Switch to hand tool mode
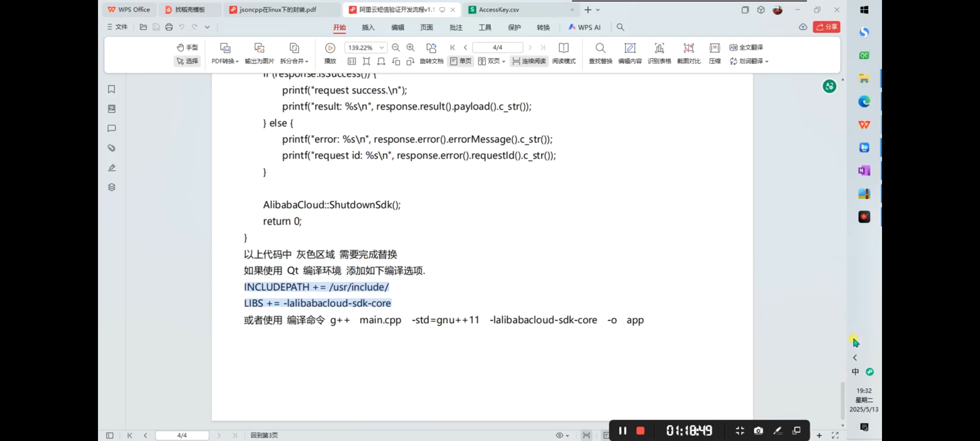 coord(187,47)
